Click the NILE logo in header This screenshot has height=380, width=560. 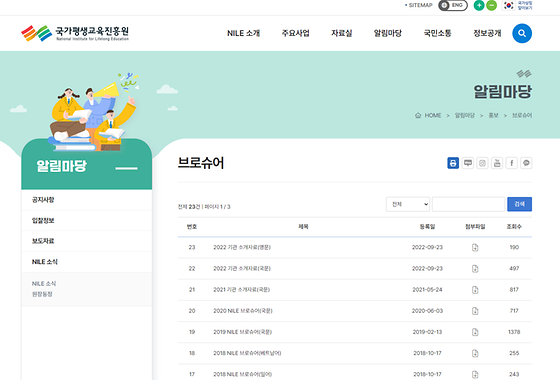(x=75, y=33)
